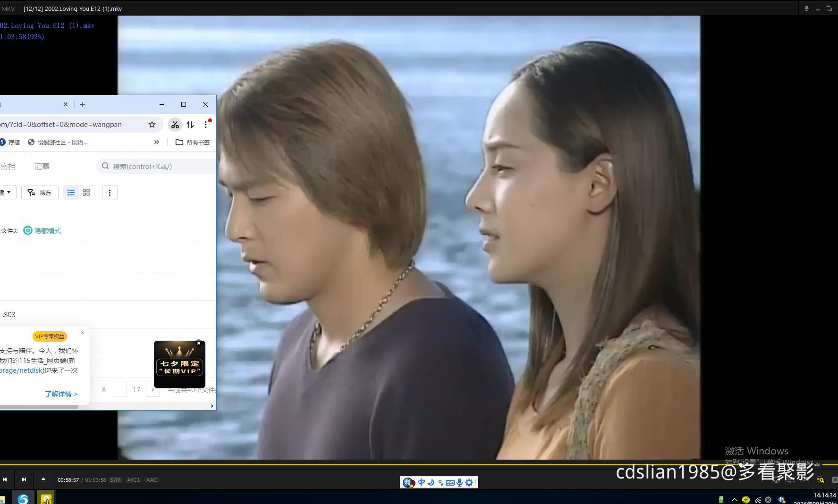Image resolution: width=838 pixels, height=504 pixels.
Task: Click the .S03 folder row
Action: pos(108,314)
